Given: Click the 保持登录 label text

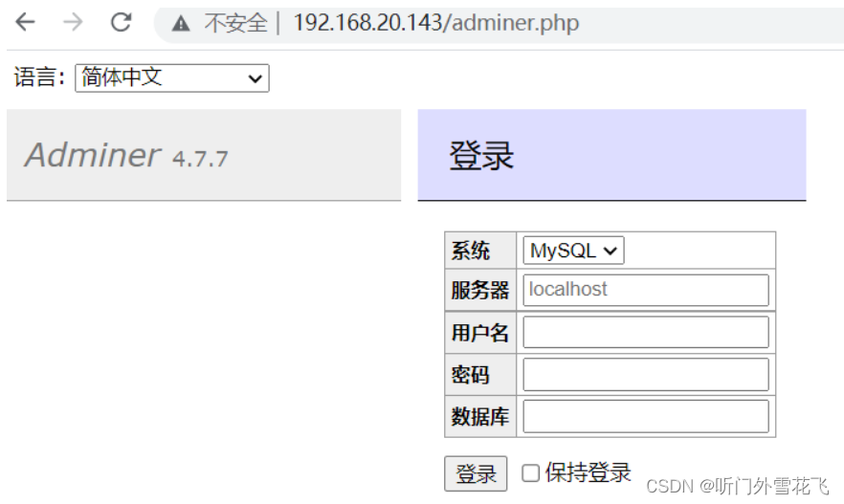Looking at the screenshot, I should click(x=588, y=472).
